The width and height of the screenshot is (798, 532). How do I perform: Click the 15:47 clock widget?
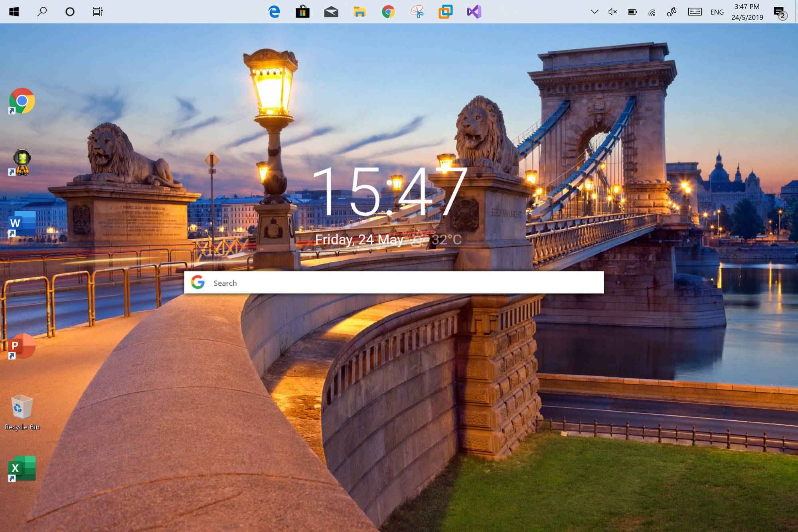coord(389,192)
